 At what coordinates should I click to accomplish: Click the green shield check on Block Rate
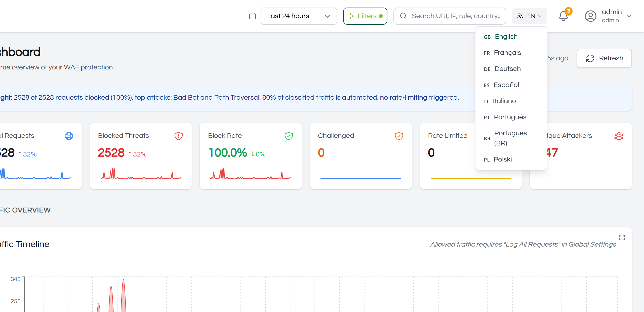(x=289, y=136)
